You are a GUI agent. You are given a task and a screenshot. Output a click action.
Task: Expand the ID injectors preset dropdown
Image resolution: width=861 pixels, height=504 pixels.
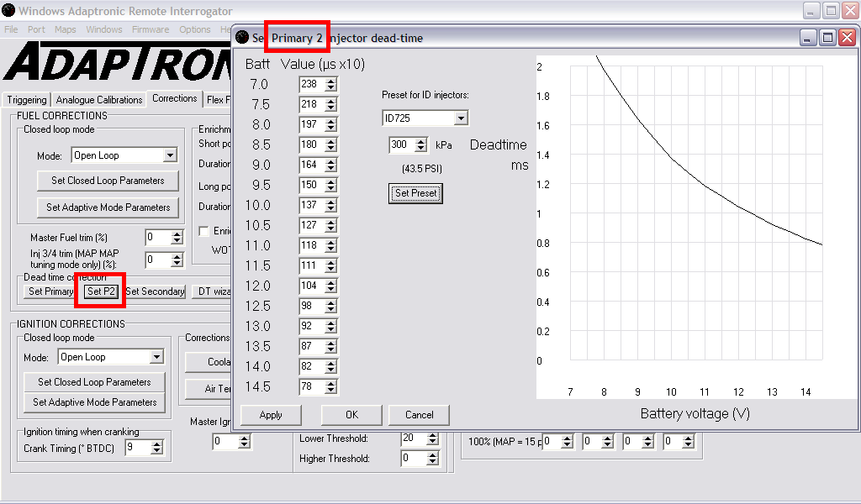tap(460, 118)
